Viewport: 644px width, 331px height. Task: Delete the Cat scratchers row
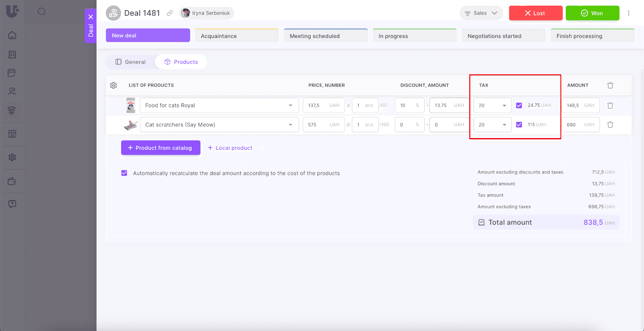click(610, 125)
